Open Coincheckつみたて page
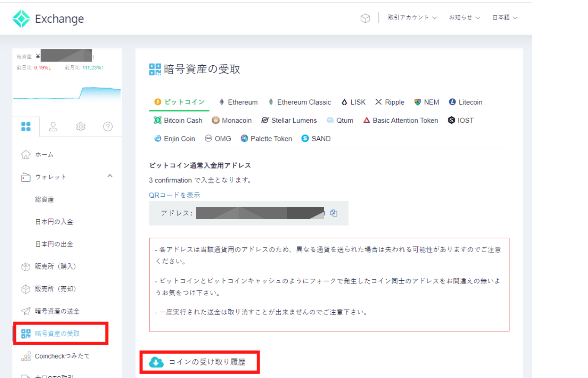This screenshot has height=378, width=588. point(62,356)
